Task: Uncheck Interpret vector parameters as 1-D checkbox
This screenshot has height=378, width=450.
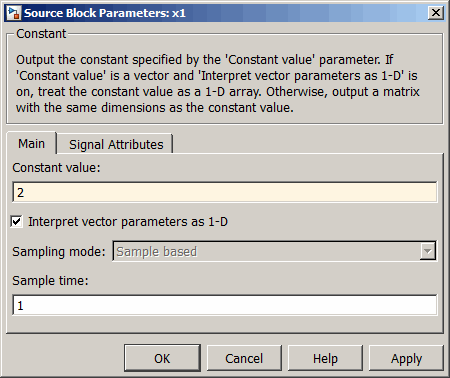Action: tap(16, 221)
